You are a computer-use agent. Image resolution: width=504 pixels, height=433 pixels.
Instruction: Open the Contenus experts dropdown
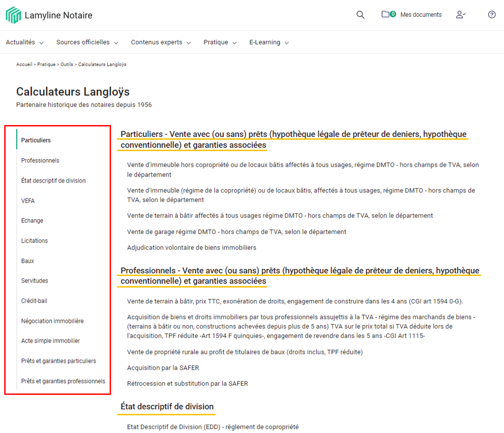pyautogui.click(x=161, y=42)
